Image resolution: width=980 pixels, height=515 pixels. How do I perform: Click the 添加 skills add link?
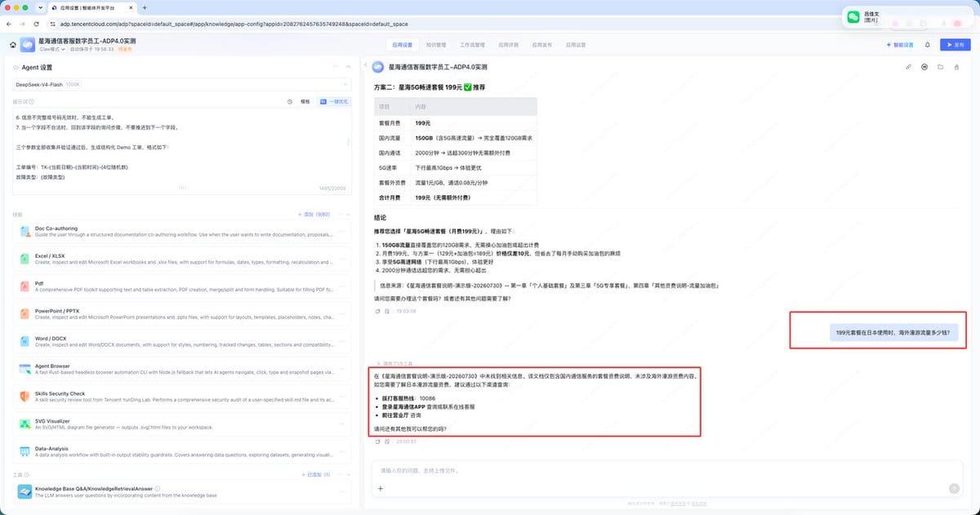(x=315, y=214)
